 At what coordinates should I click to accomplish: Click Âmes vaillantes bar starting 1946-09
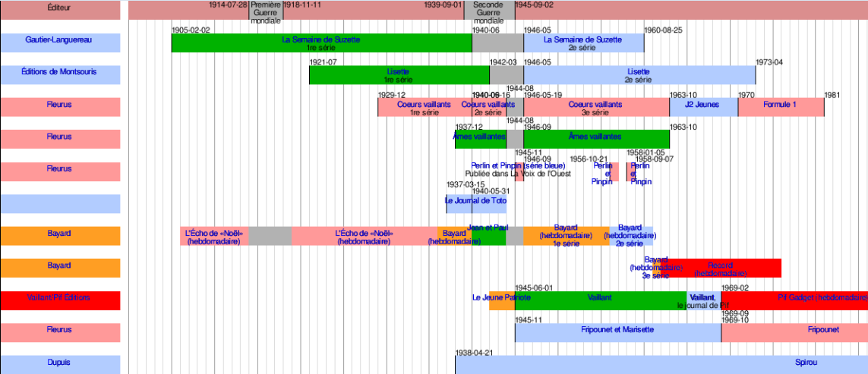tap(596, 140)
